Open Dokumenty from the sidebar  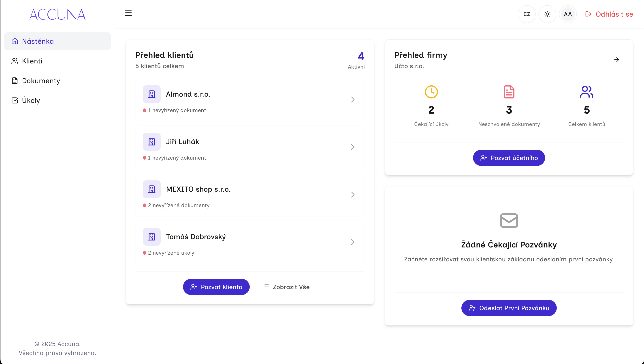point(41,81)
